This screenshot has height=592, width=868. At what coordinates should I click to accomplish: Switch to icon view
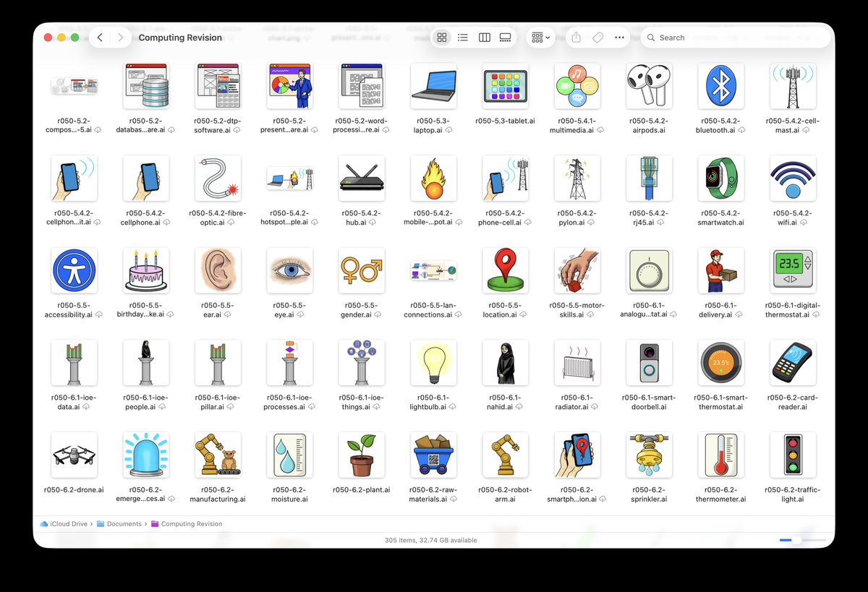click(442, 38)
